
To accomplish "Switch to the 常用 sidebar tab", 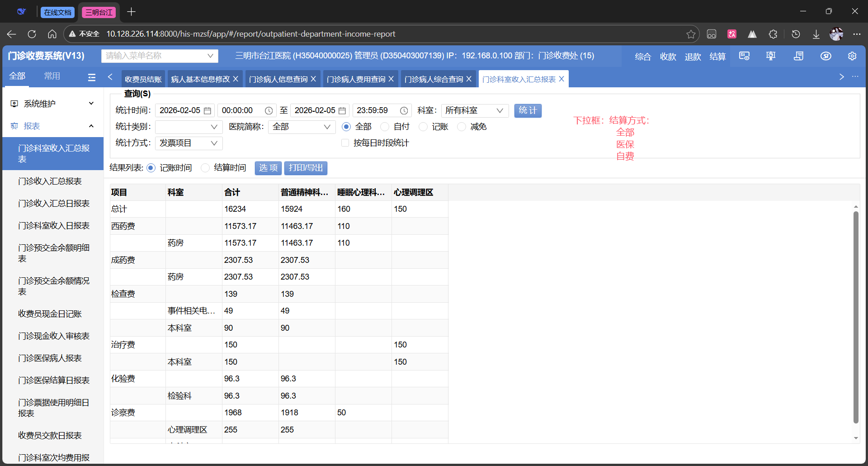I will pyautogui.click(x=52, y=76).
